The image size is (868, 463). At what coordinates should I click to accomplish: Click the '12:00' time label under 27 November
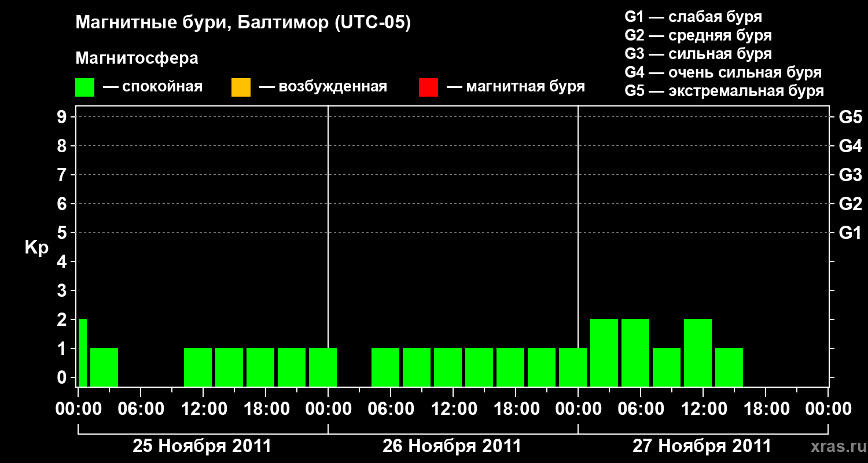tap(703, 409)
